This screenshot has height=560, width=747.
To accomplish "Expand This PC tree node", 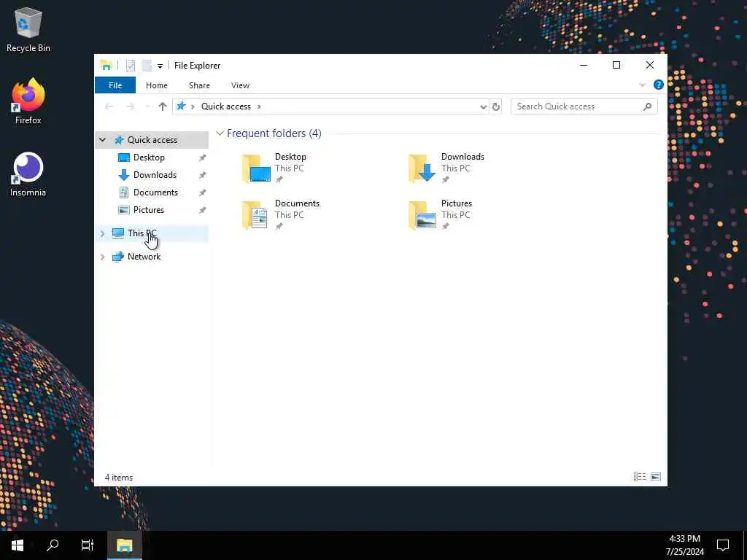I will pos(102,233).
